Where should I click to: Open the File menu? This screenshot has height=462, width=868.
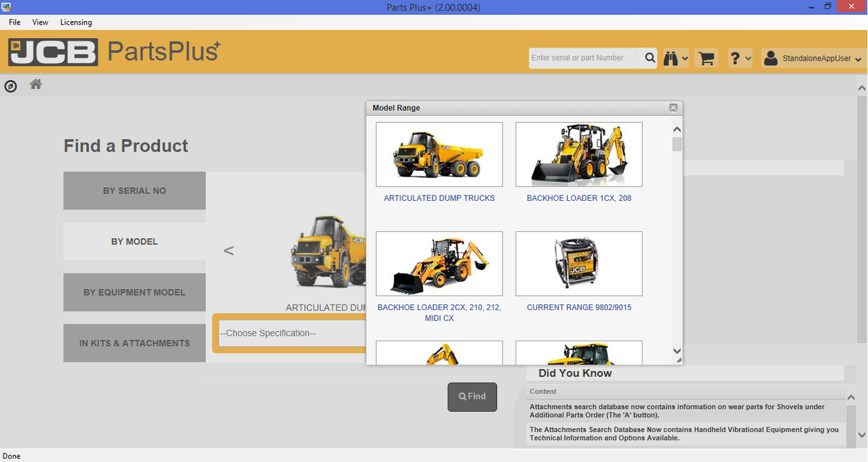(x=15, y=22)
